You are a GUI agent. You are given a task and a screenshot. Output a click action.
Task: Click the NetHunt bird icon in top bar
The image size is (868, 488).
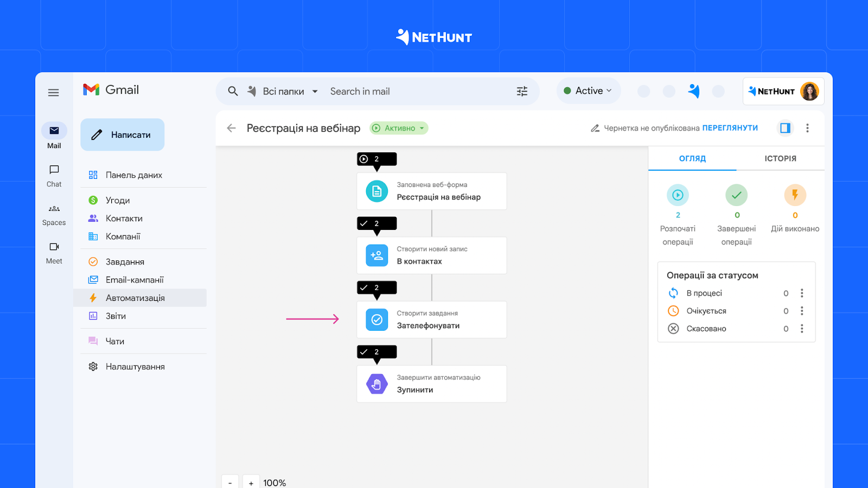(x=694, y=91)
